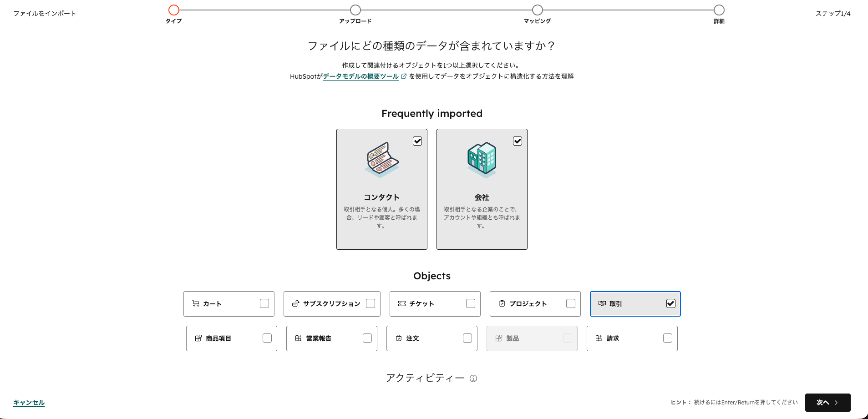Click the プロジェクト label
Viewport: 868px width, 419px height.
point(528,303)
